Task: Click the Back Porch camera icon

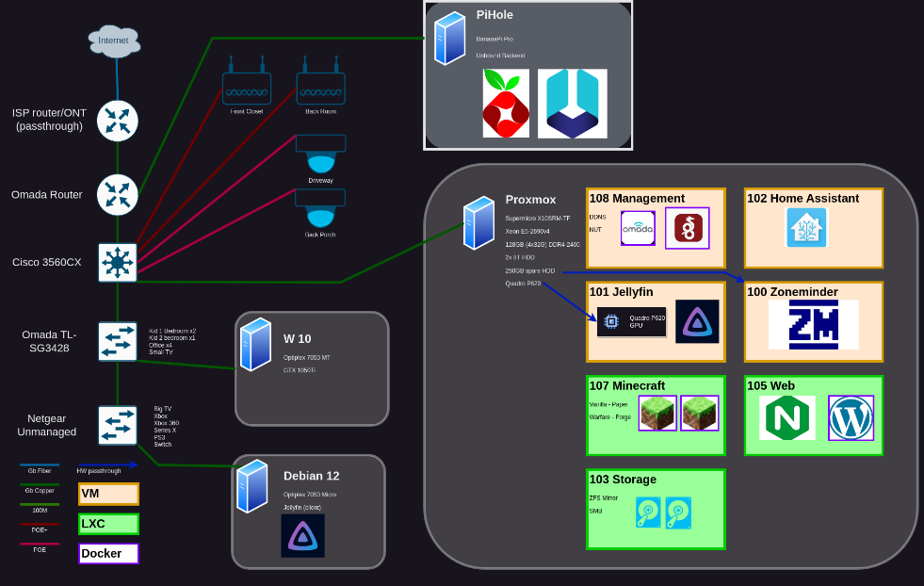Action: click(x=320, y=208)
